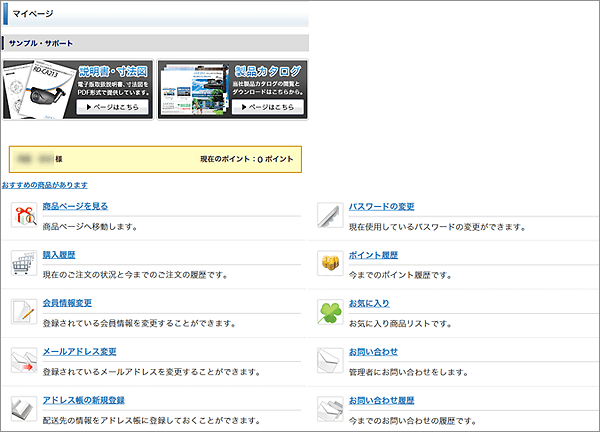
Task: Click the 製品カタログ banner title
Action: pyautogui.click(x=268, y=71)
